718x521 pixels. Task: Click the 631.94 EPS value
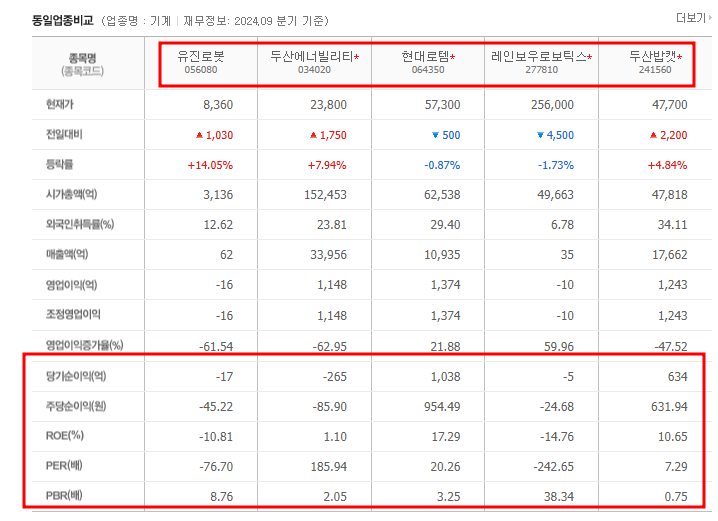(x=669, y=407)
